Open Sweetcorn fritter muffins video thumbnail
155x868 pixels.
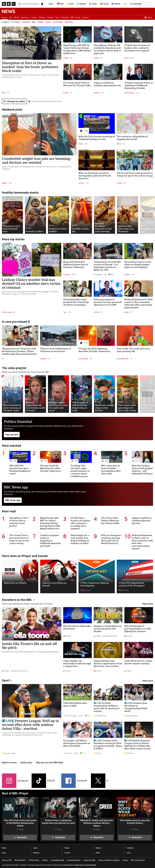(x=58, y=215)
